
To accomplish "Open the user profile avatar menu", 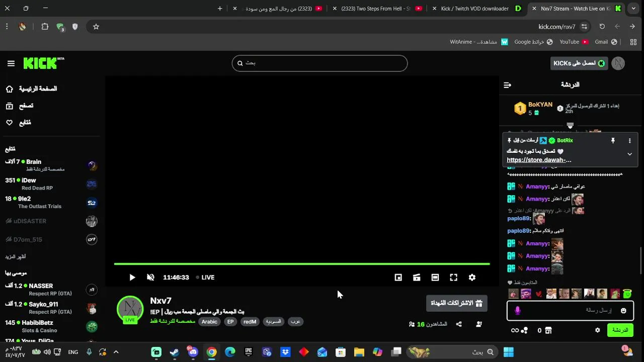I will tap(618, 63).
